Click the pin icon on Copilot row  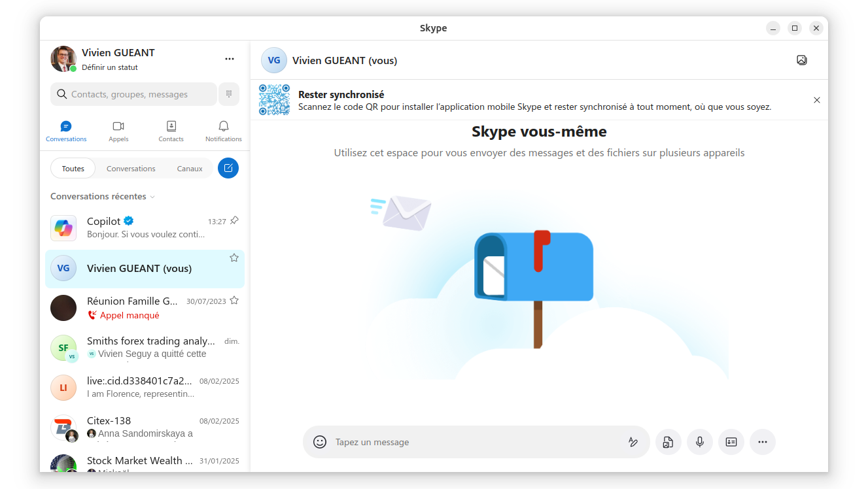[234, 221]
